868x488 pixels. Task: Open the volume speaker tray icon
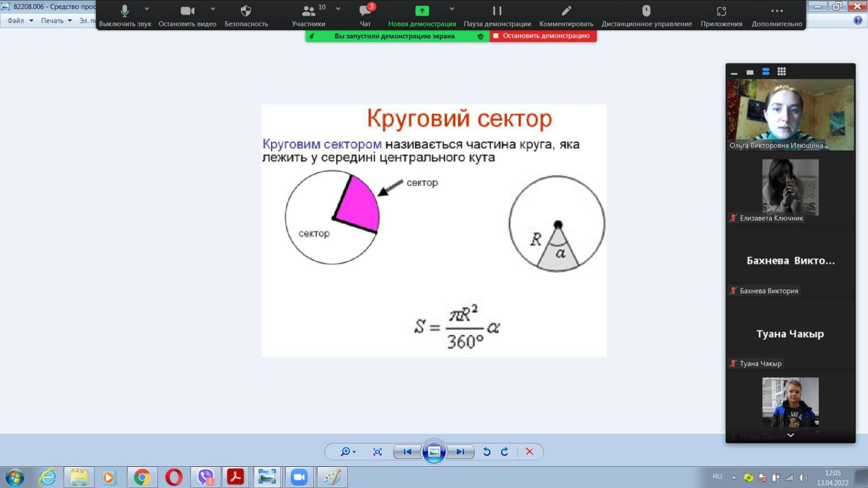(x=803, y=478)
